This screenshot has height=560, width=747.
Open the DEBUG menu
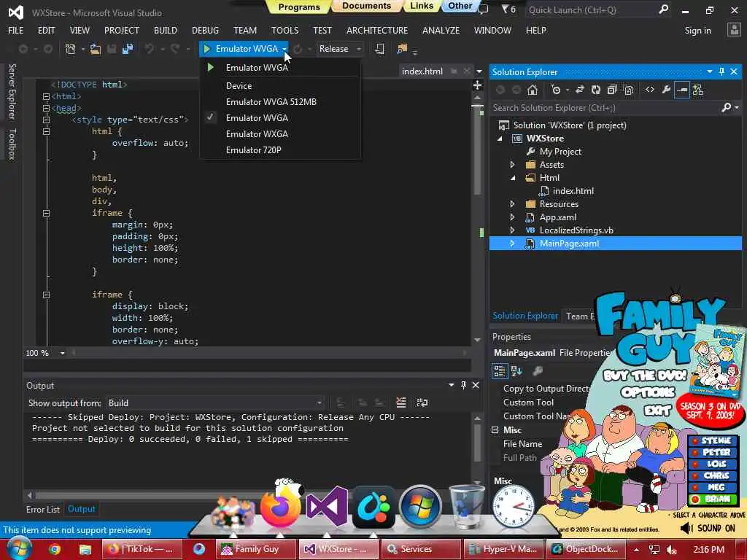[x=205, y=31]
